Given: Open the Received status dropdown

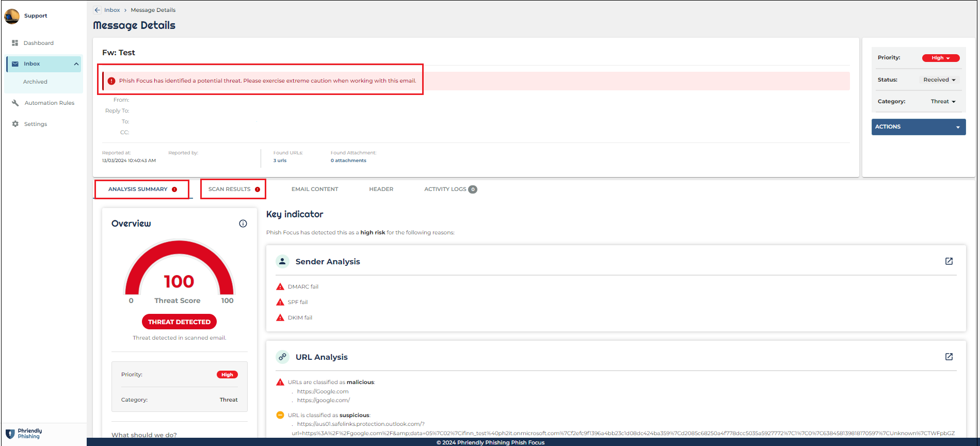Looking at the screenshot, I should tap(939, 80).
